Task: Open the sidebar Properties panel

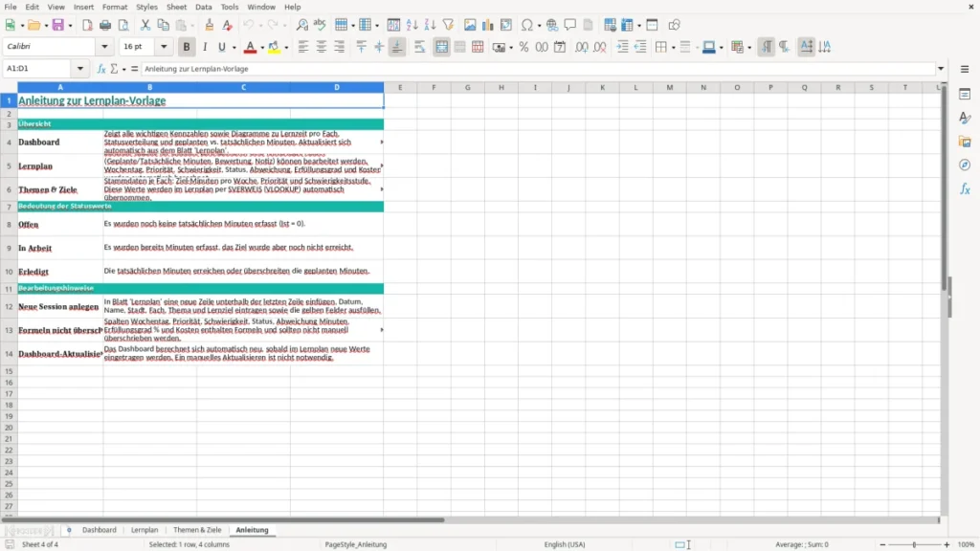Action: [x=965, y=95]
